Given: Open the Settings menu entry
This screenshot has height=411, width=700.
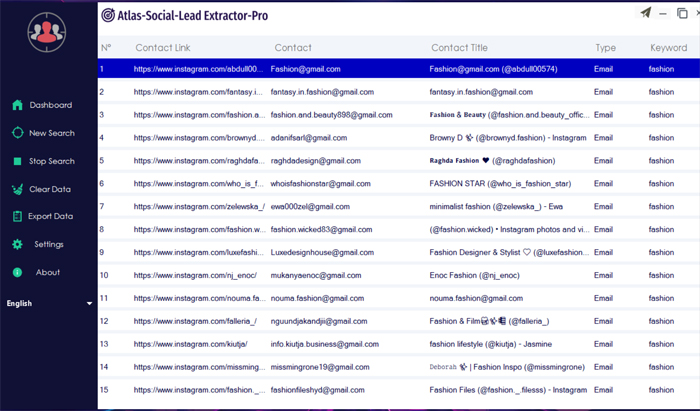Looking at the screenshot, I should (49, 244).
